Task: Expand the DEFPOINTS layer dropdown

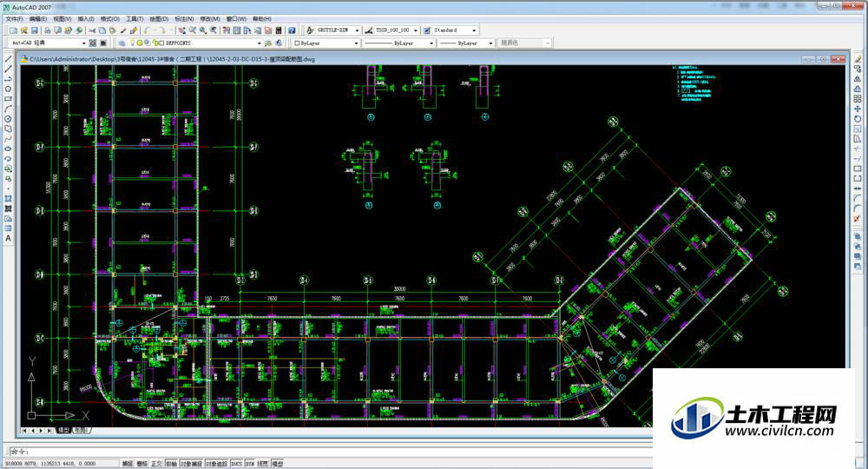Action: (x=259, y=43)
